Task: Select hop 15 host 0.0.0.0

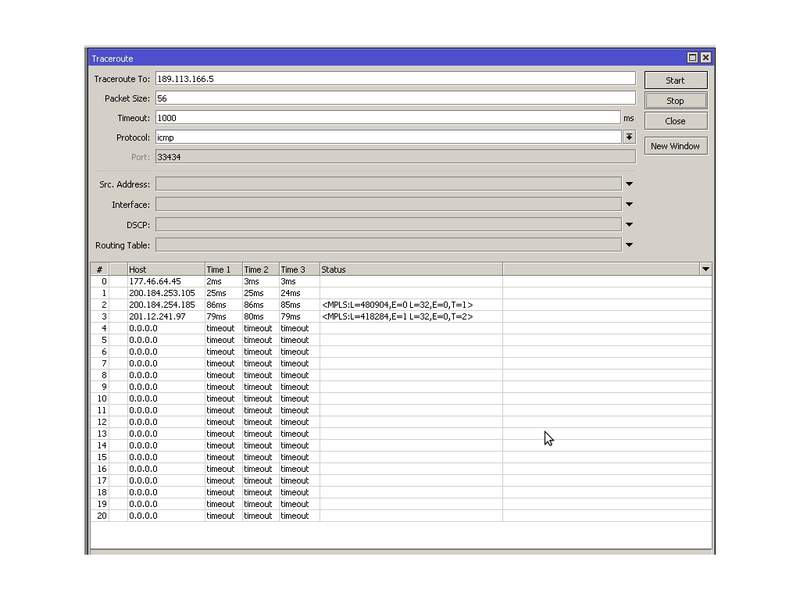Action: tap(143, 458)
